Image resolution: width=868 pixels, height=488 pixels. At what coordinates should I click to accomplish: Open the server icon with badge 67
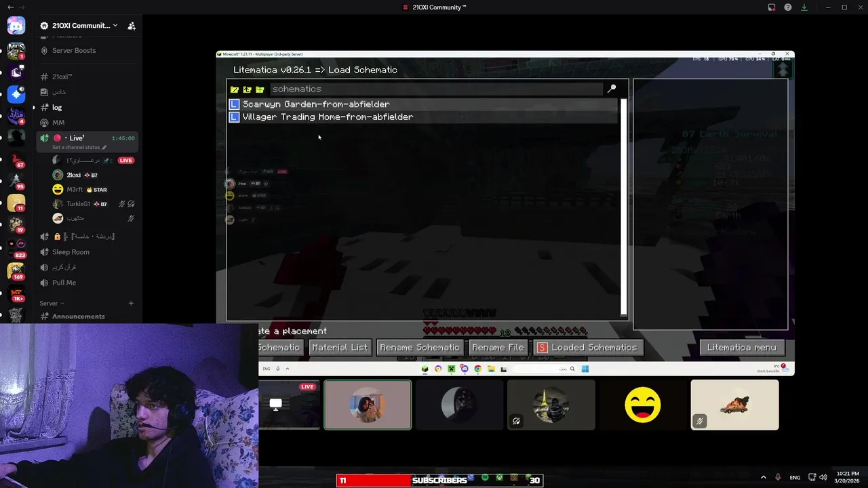[16, 159]
